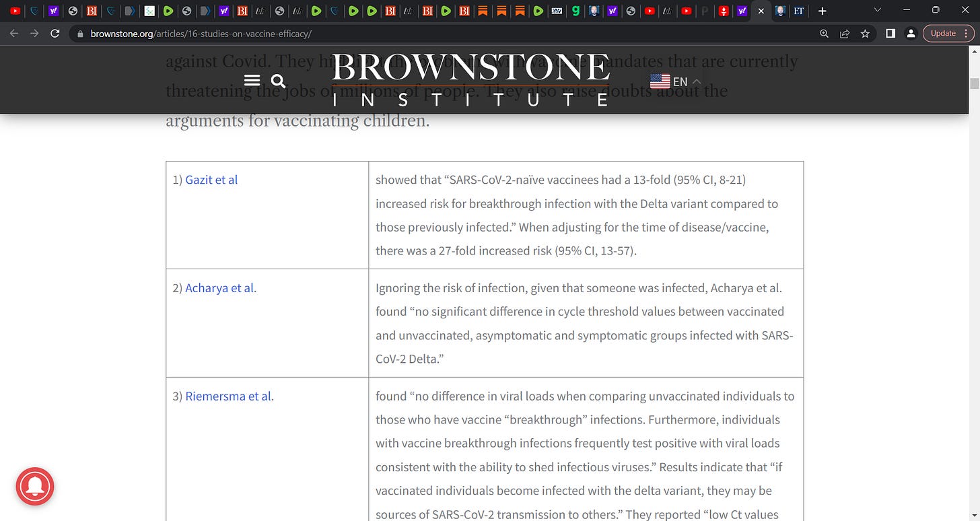Click the line starting "Ignoring the risk of infection"
Image resolution: width=980 pixels, height=521 pixels.
[579, 288]
